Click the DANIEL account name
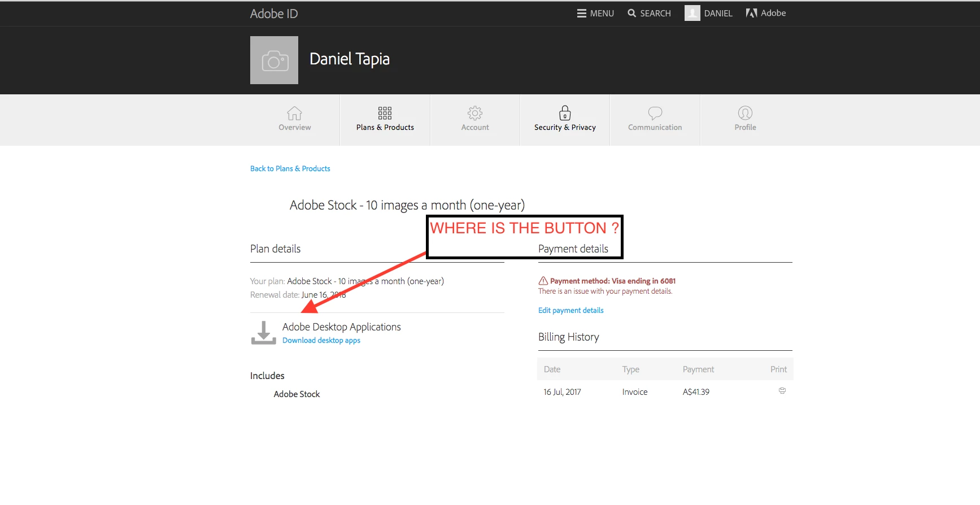This screenshot has height=505, width=980. point(718,14)
